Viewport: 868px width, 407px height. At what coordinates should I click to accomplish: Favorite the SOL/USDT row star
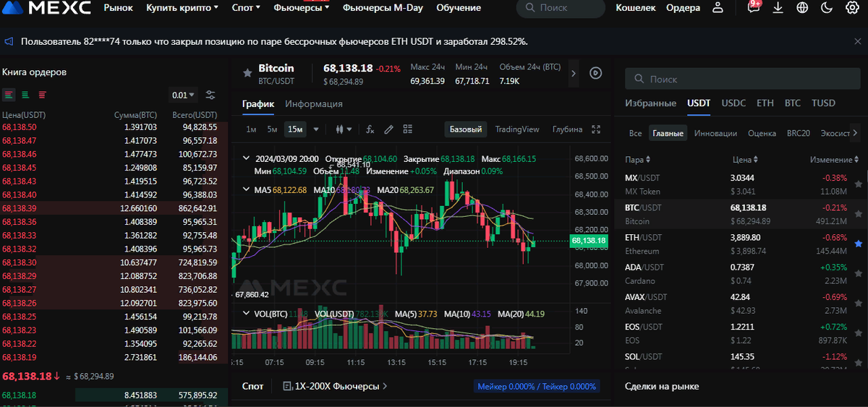tap(858, 363)
